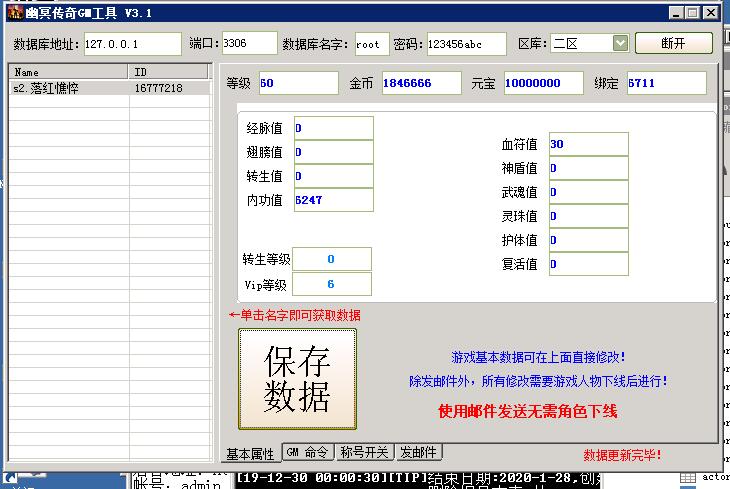Click the 密码 password field
The image size is (730, 489).
(466, 44)
